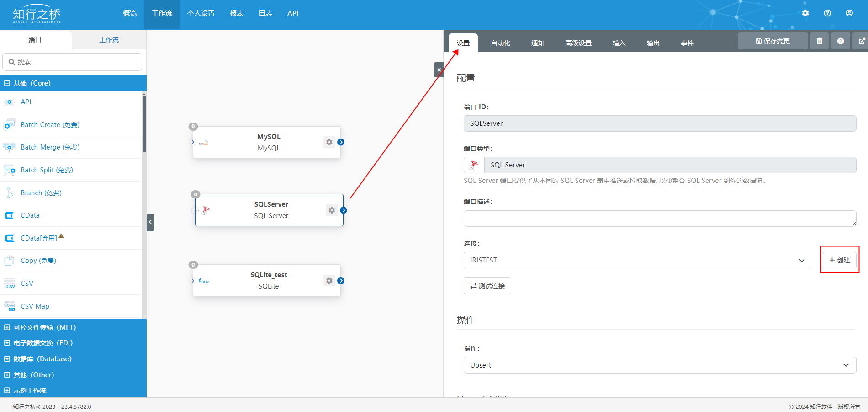
Task: Click SQLite_test connector output arrow
Action: pos(341,281)
